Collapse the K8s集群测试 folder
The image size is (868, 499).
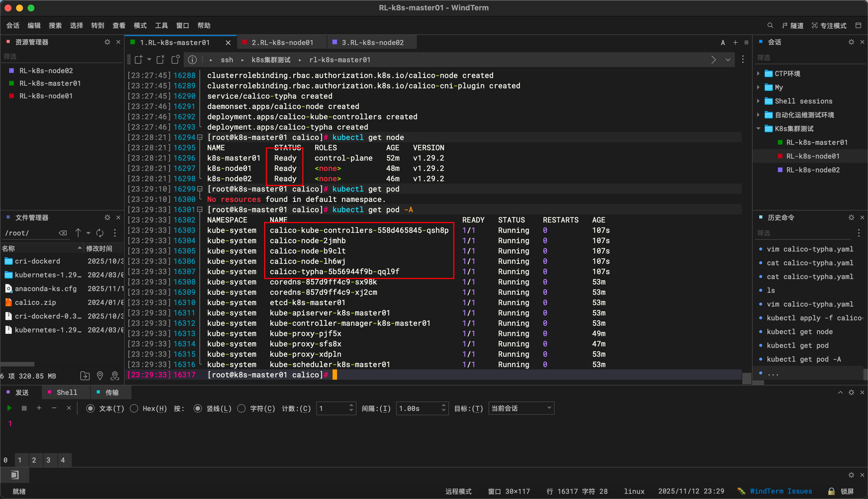[758, 128]
